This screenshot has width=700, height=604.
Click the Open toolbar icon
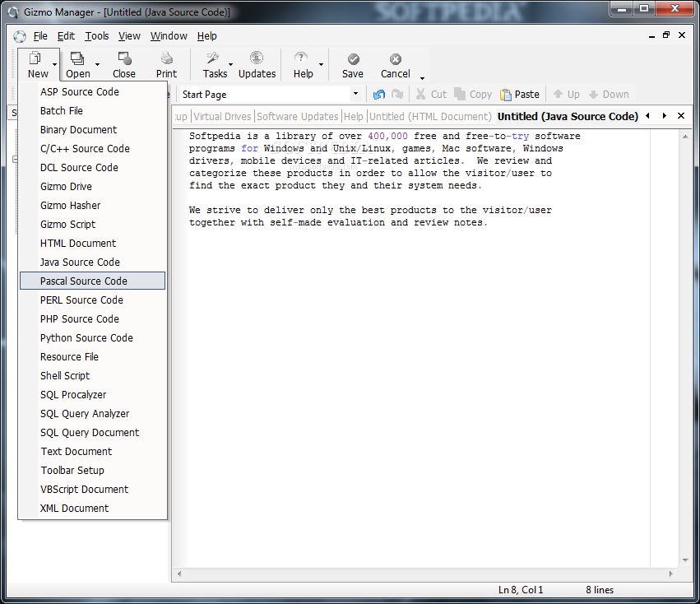pyautogui.click(x=77, y=58)
